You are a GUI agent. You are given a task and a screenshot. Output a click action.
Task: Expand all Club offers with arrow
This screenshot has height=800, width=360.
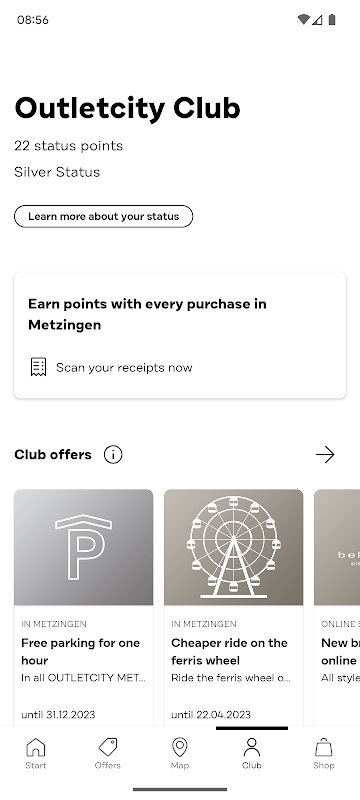(325, 454)
